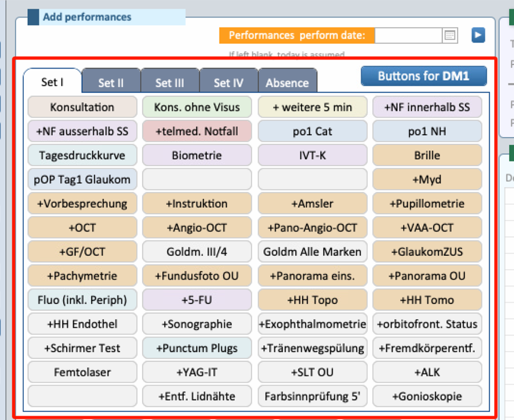Image resolution: width=514 pixels, height=420 pixels.
Task: Click +Pano-Angio-OCT button
Action: pyautogui.click(x=313, y=228)
